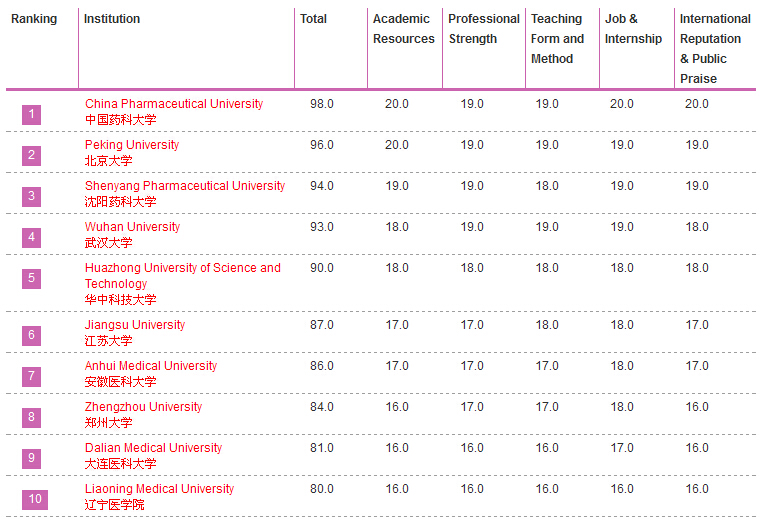Click the Institution column header

tap(112, 19)
